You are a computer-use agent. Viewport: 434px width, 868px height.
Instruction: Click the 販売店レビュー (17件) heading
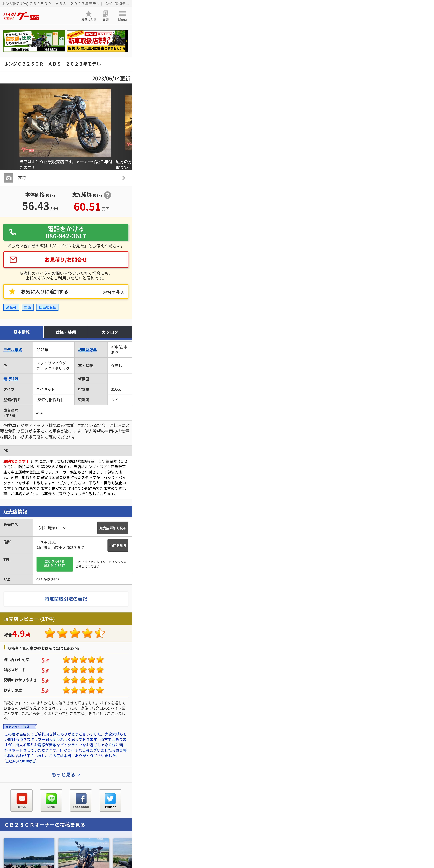pyautogui.click(x=29, y=619)
